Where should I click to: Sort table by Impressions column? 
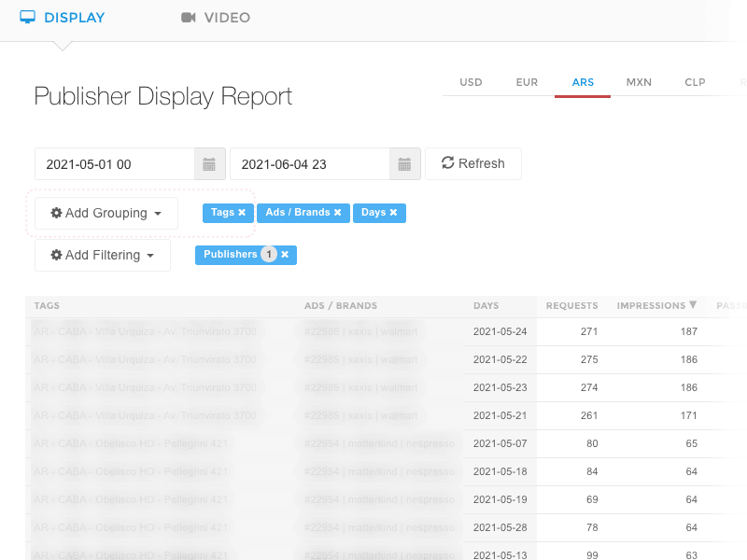(656, 305)
